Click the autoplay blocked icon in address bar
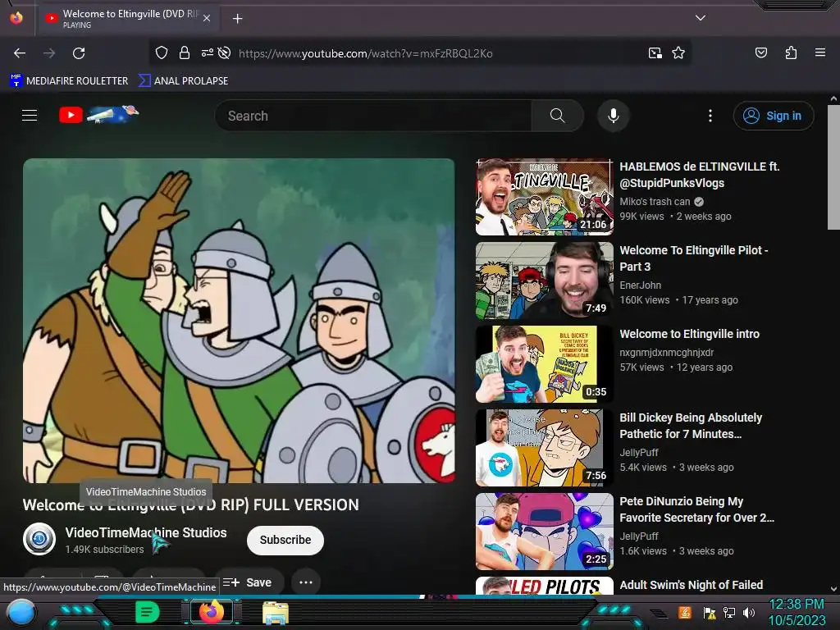Screen dimensions: 840x630 point(225,52)
